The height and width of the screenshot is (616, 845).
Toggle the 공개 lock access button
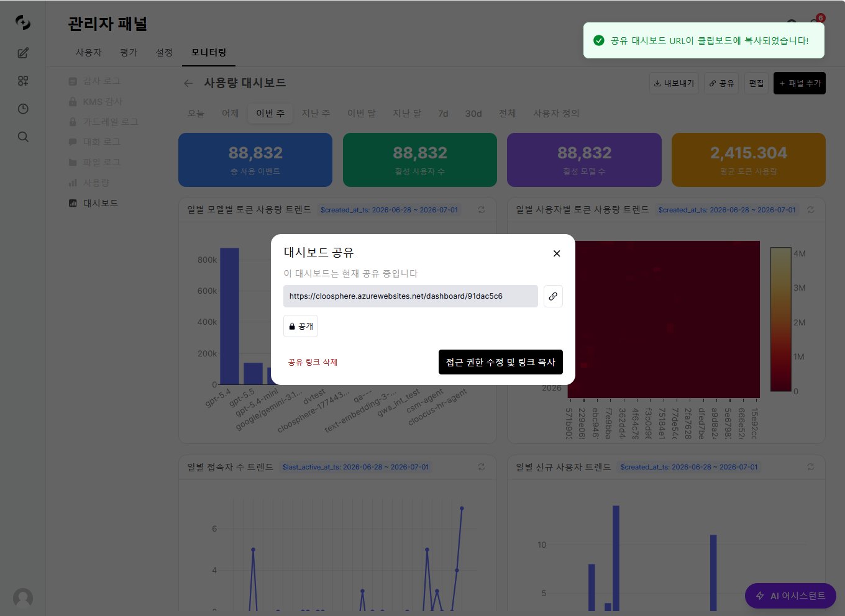301,326
